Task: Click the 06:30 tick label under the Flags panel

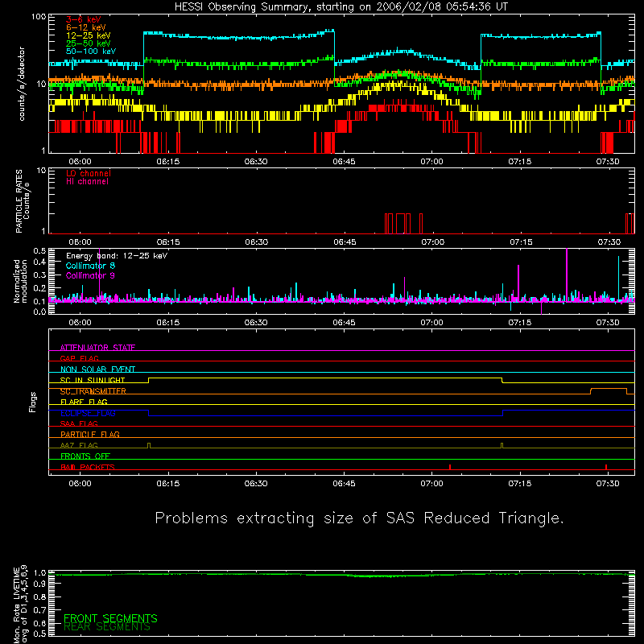Action: pos(256,484)
